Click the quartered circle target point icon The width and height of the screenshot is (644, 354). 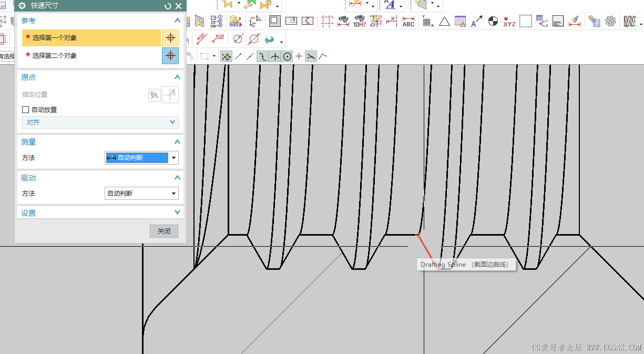tap(493, 21)
